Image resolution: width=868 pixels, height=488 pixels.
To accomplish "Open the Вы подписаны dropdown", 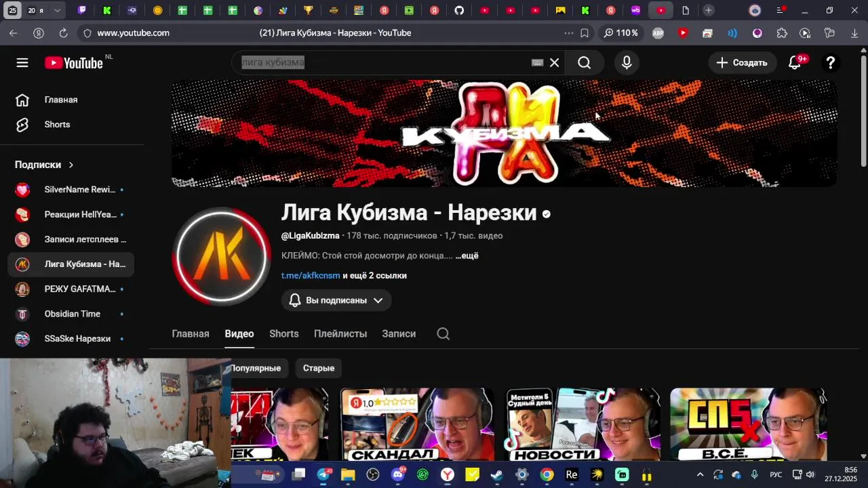I will pyautogui.click(x=336, y=300).
